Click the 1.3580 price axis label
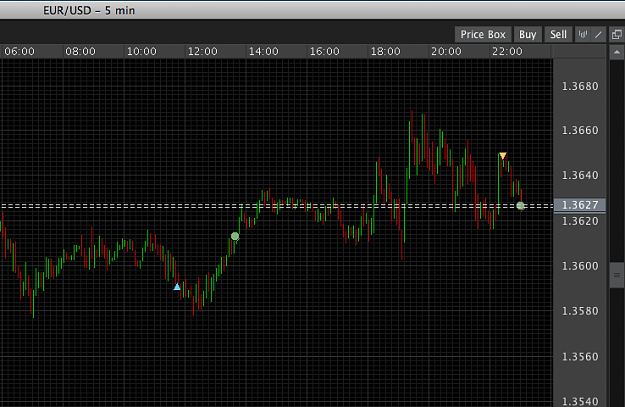This screenshot has width=625, height=407. [x=580, y=311]
